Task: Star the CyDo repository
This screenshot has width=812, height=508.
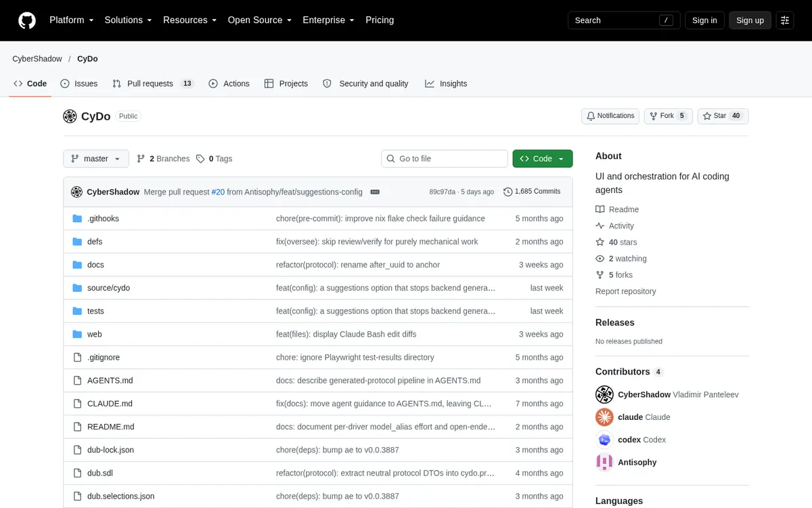Action: point(723,116)
